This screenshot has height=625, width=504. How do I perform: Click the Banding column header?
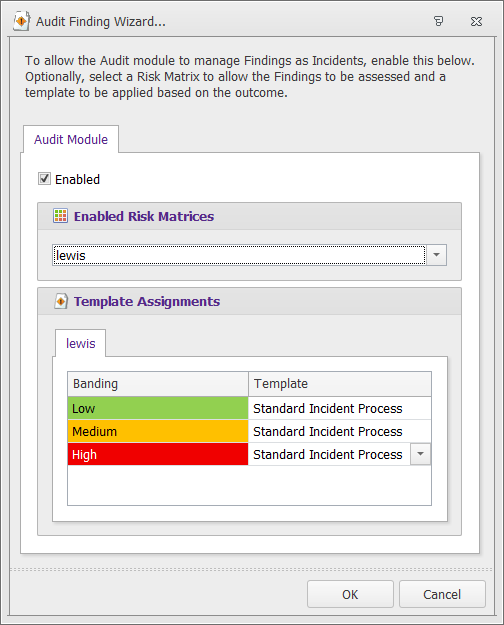coord(158,383)
